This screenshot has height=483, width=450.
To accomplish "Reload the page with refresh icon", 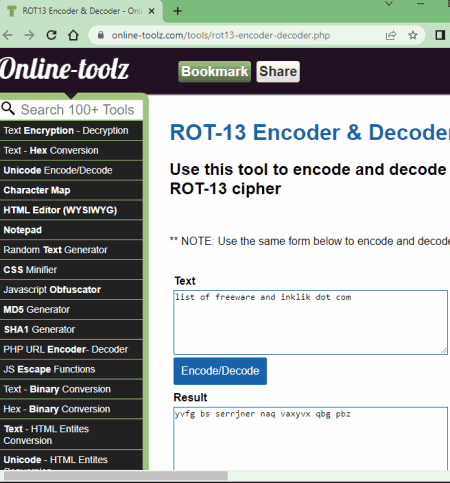I will coord(51,35).
